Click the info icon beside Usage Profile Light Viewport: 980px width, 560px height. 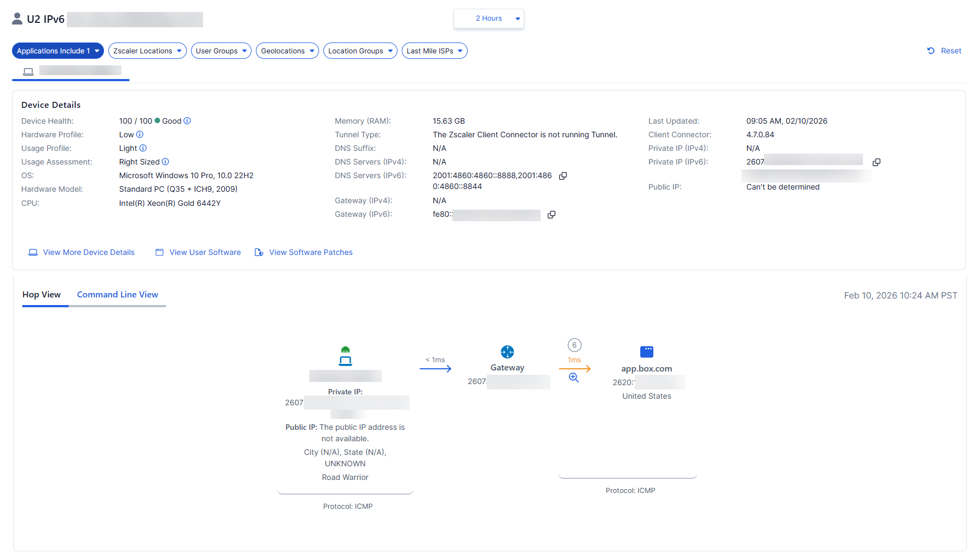coord(143,148)
